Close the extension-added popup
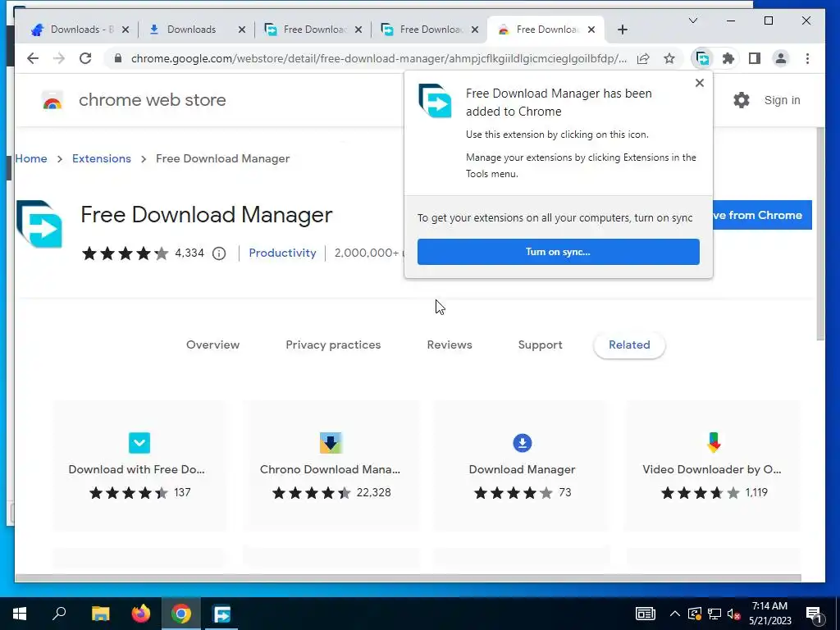Viewport: 840px width, 630px height. (x=699, y=83)
